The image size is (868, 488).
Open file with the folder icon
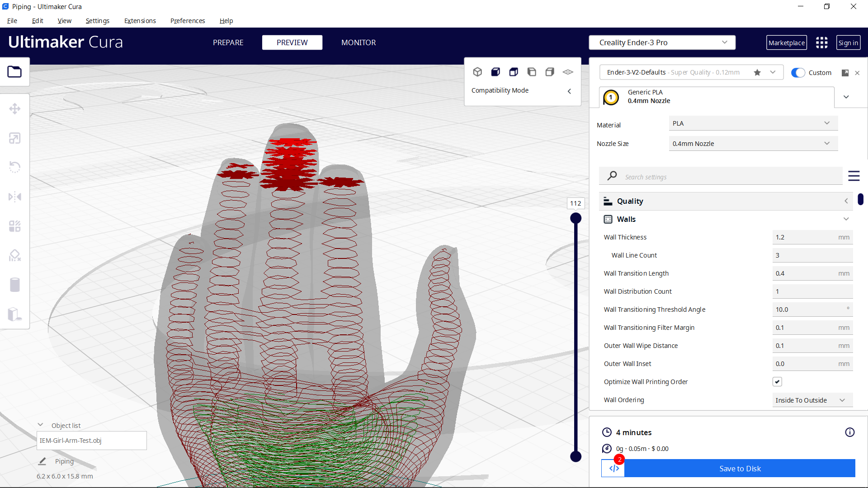(14, 72)
